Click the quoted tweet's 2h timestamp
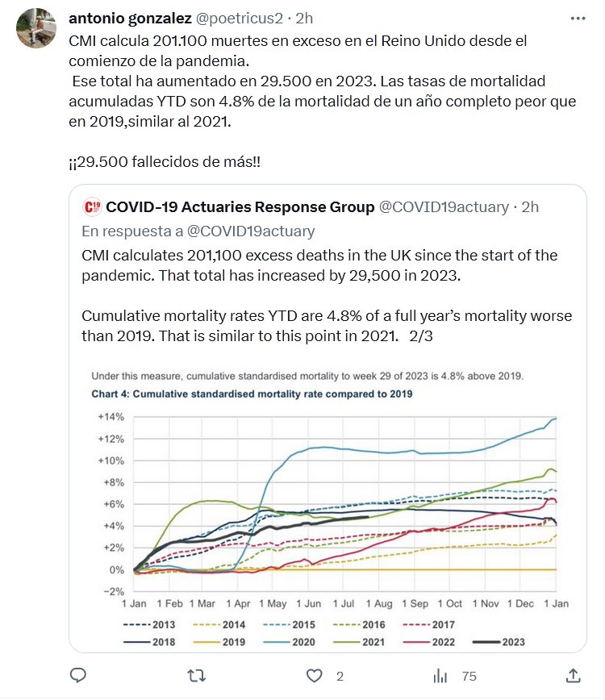The width and height of the screenshot is (605, 700). [530, 207]
